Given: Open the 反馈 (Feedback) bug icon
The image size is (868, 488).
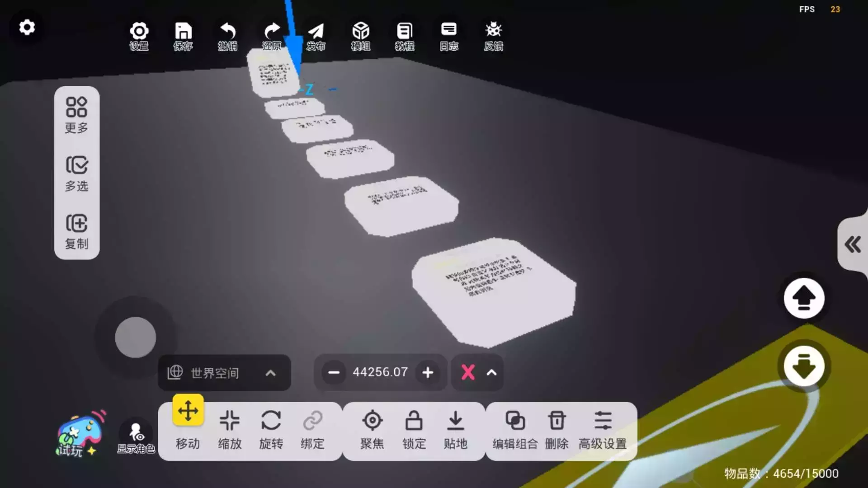Looking at the screenshot, I should click(493, 36).
